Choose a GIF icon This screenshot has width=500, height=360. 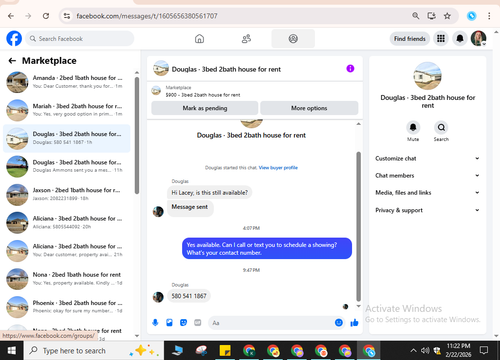pyautogui.click(x=198, y=322)
